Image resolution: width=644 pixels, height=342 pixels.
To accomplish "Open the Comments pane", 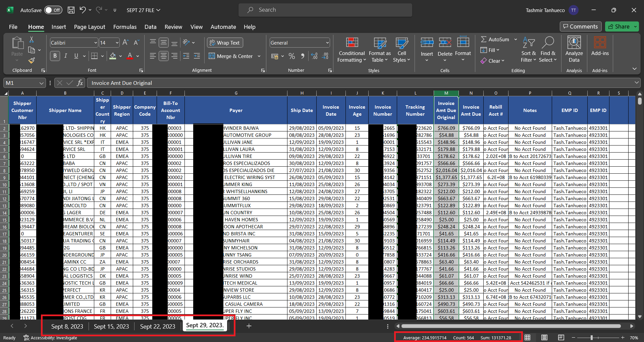I will tap(581, 26).
